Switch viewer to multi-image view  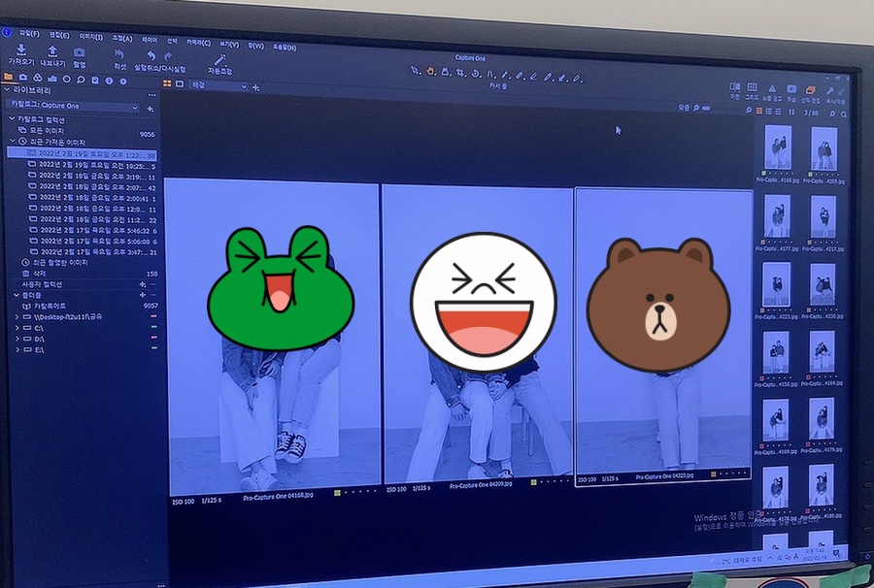(x=167, y=83)
